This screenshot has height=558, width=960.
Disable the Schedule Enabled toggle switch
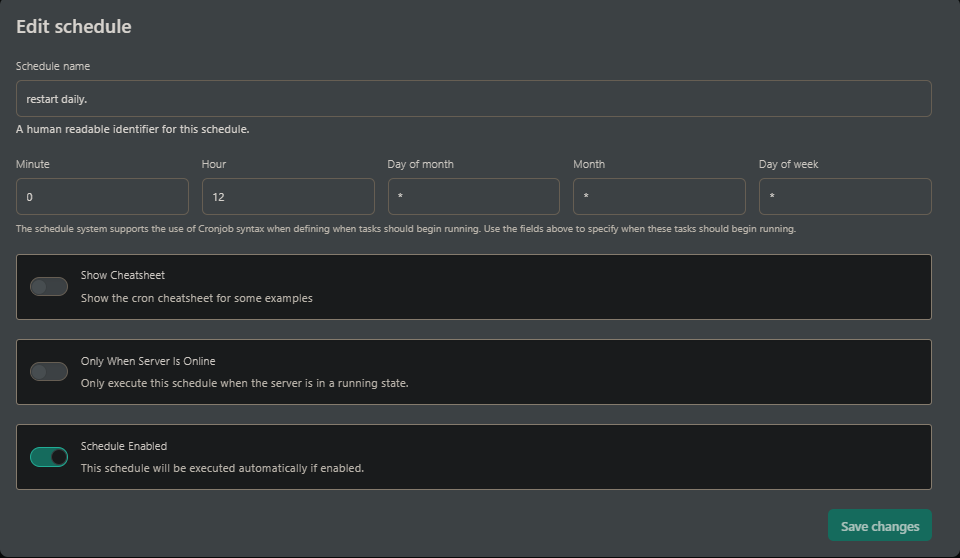coord(49,457)
